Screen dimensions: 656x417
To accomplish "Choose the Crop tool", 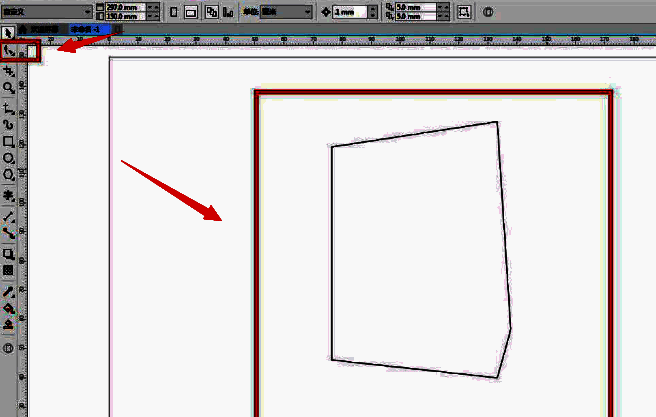I will pyautogui.click(x=9, y=72).
